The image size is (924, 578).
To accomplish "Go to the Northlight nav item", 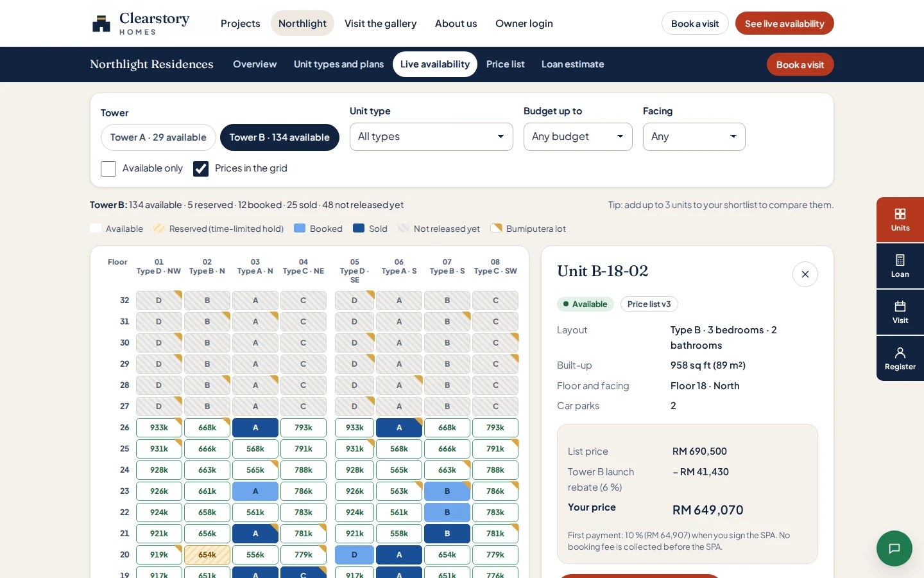I will tap(302, 23).
